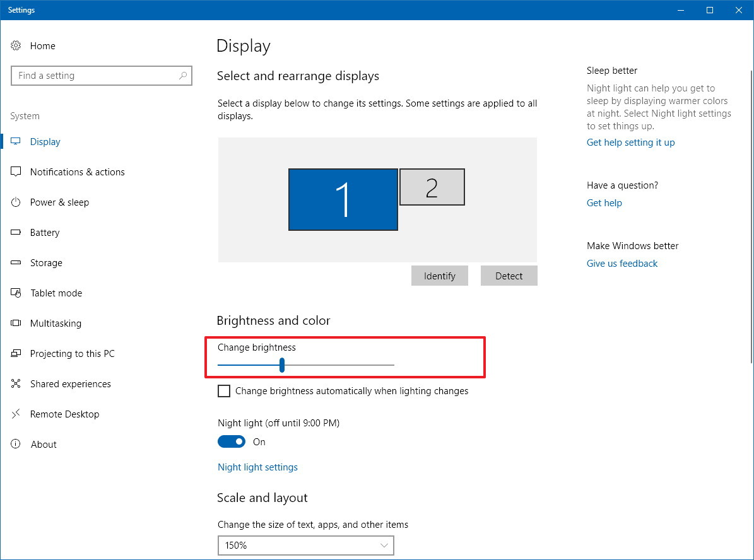Click the search magnifier icon
Viewport: 754px width, 560px height.
(183, 76)
